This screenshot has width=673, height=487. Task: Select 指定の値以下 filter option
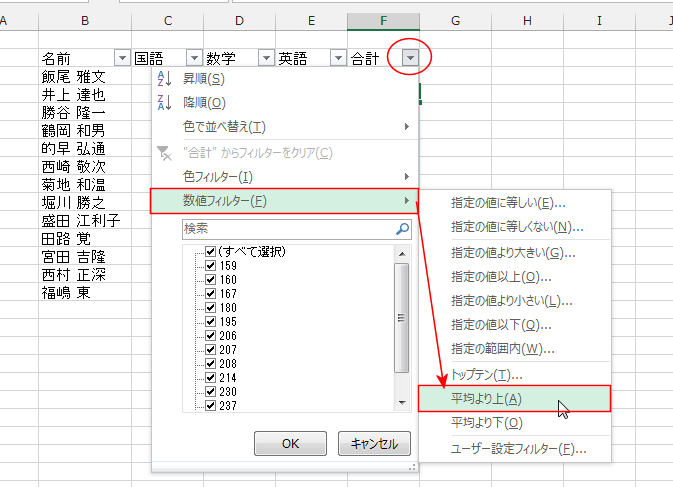[x=515, y=325]
